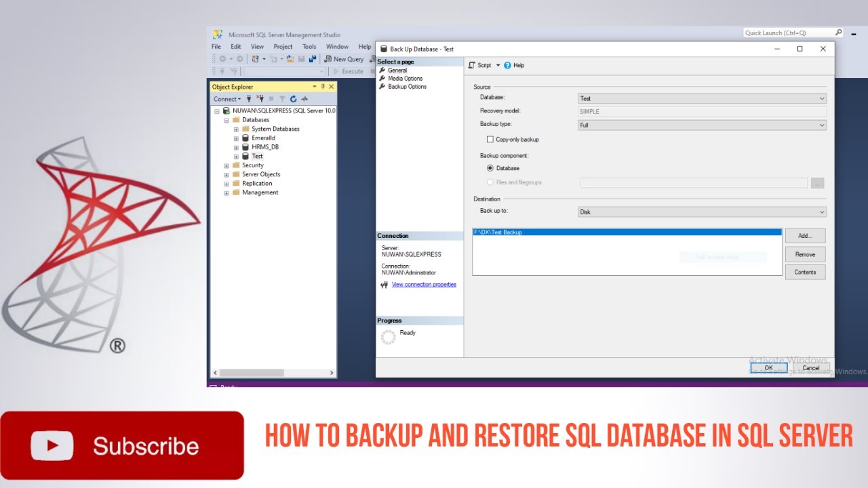Click the Stop icon in Object Explorer toolbar

click(x=271, y=99)
